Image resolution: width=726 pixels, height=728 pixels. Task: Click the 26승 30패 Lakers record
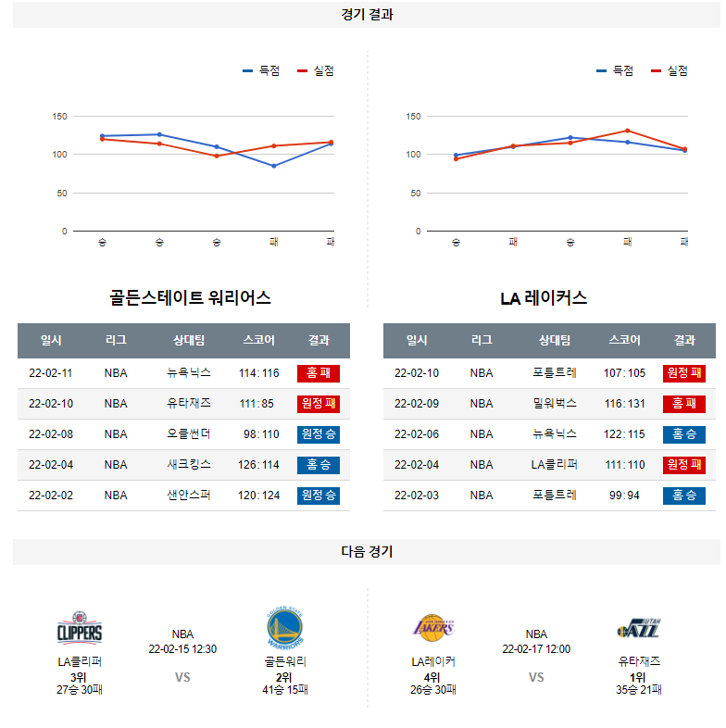(433, 690)
